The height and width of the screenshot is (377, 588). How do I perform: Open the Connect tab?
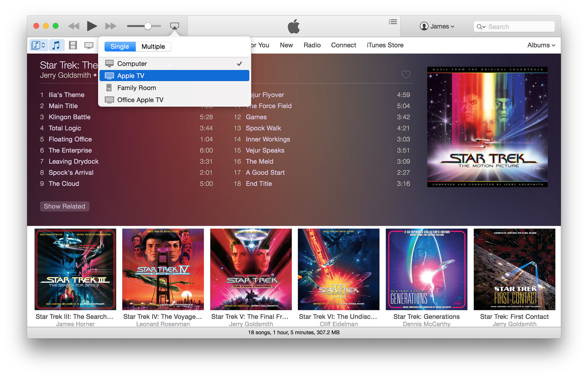tap(344, 45)
